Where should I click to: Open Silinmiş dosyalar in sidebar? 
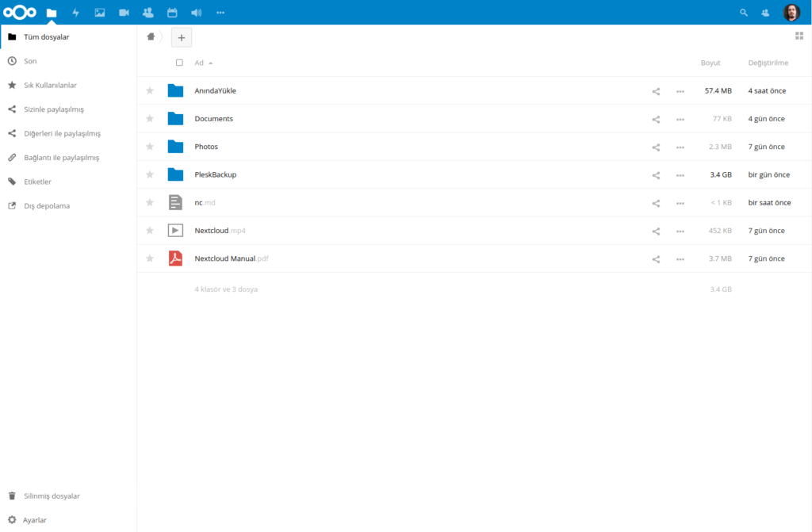click(x=52, y=496)
